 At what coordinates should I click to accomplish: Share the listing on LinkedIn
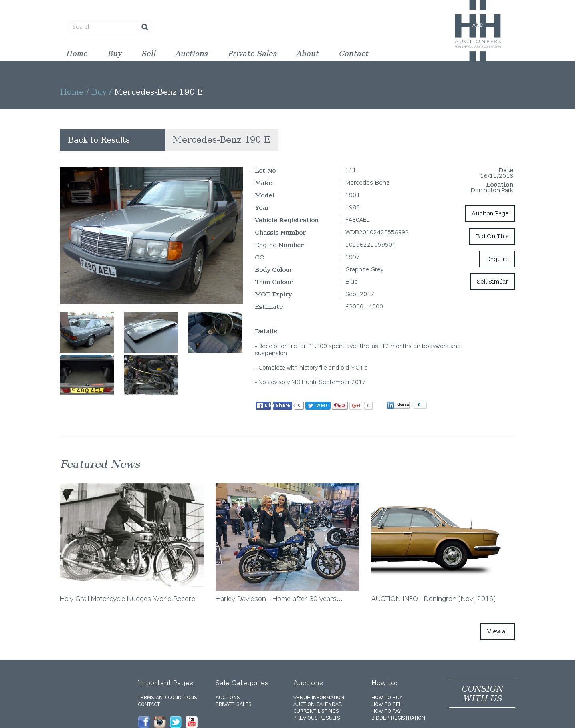[398, 405]
